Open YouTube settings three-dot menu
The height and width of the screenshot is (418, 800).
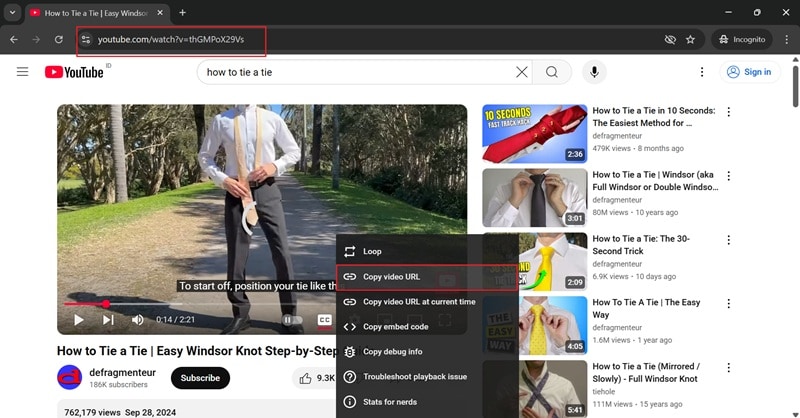(x=702, y=72)
